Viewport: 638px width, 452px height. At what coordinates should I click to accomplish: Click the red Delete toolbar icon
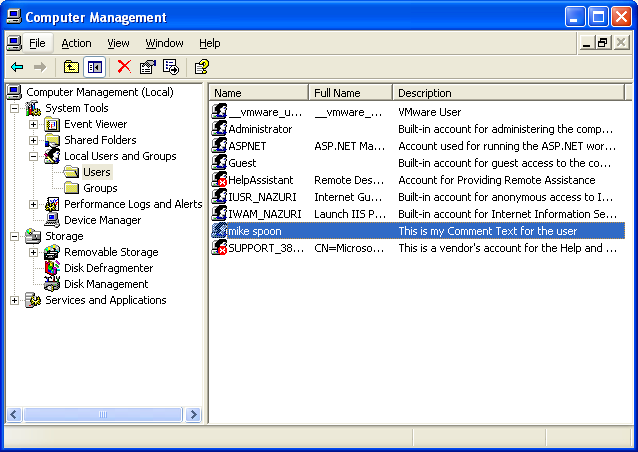click(124, 66)
